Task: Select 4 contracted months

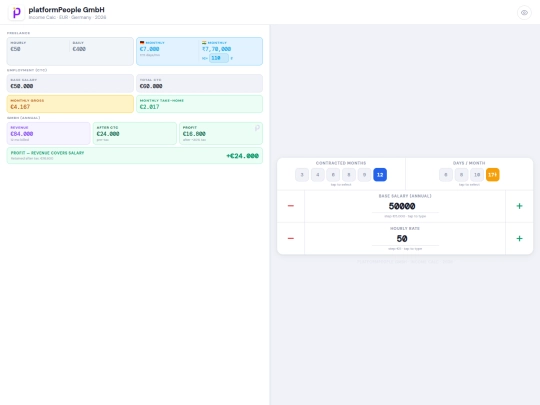Action: pos(318,175)
